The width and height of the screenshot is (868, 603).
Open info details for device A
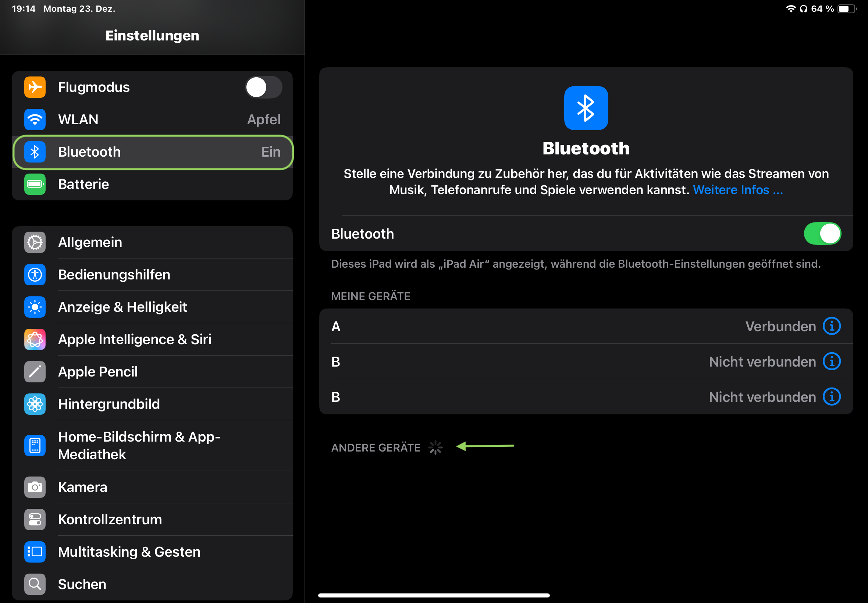click(x=831, y=326)
